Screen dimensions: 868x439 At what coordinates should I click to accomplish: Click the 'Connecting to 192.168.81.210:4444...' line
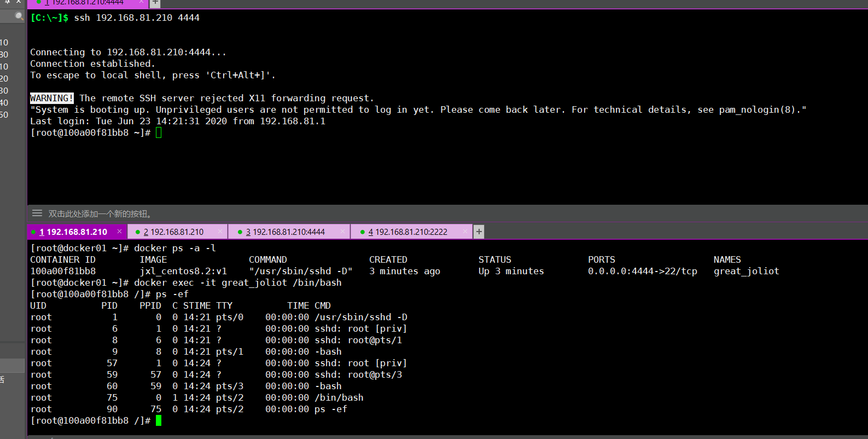tap(128, 52)
